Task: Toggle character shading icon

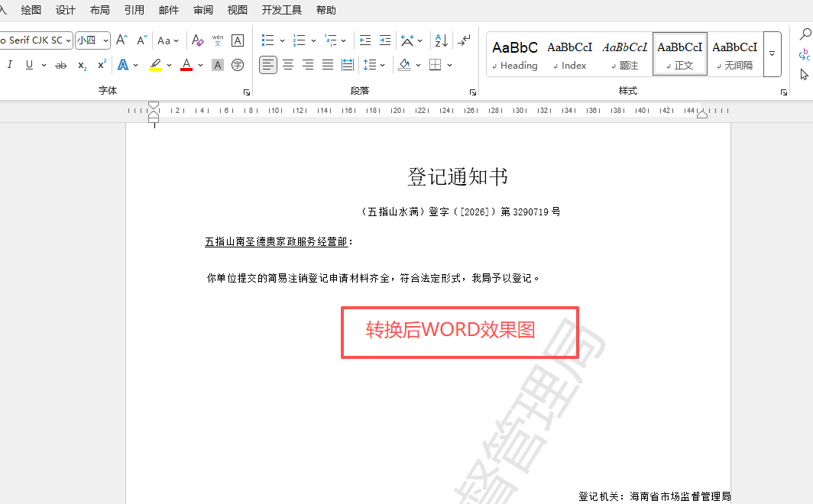Action: pyautogui.click(x=218, y=65)
